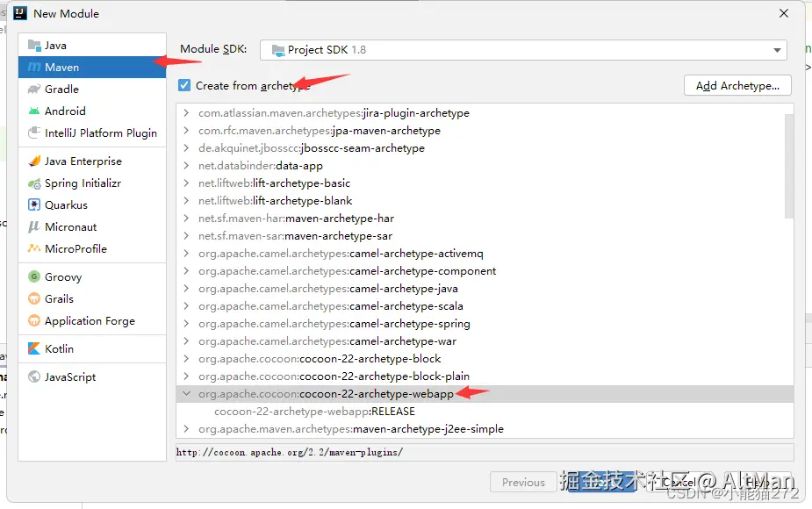Viewport: 812px width, 509px height.
Task: Click the Quarkus icon
Action: [34, 205]
